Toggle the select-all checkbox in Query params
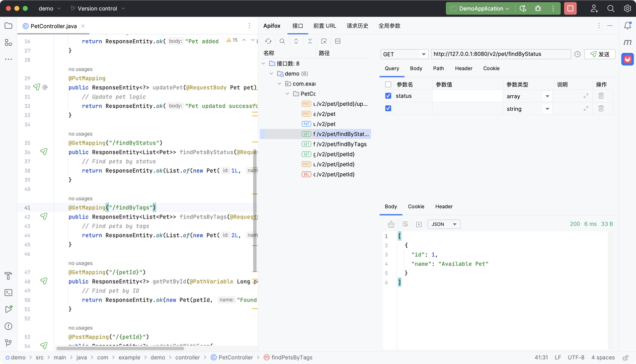 (x=389, y=84)
